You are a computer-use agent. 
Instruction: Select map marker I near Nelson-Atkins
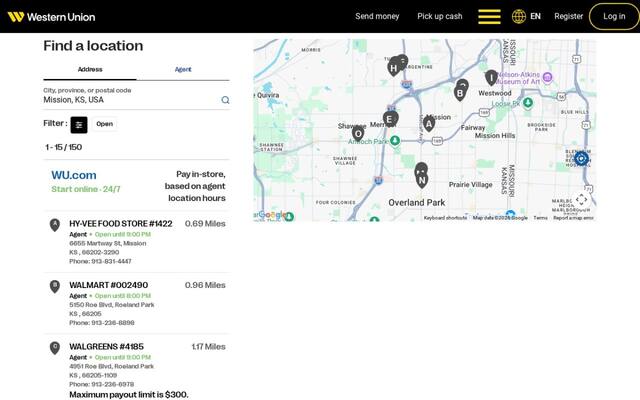pyautogui.click(x=491, y=78)
